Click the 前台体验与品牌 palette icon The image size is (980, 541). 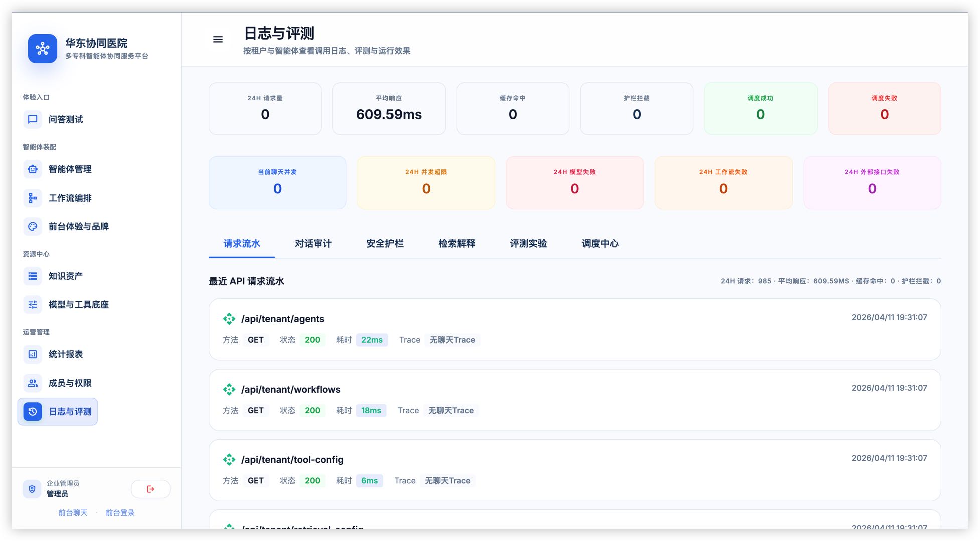click(33, 226)
